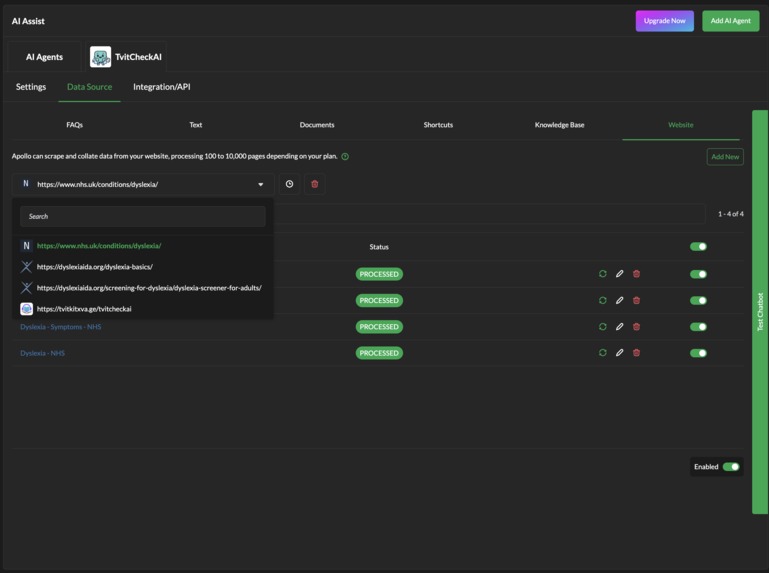
Task: Delete the Dyslexia - Symptoms - NHS row
Action: (637, 327)
